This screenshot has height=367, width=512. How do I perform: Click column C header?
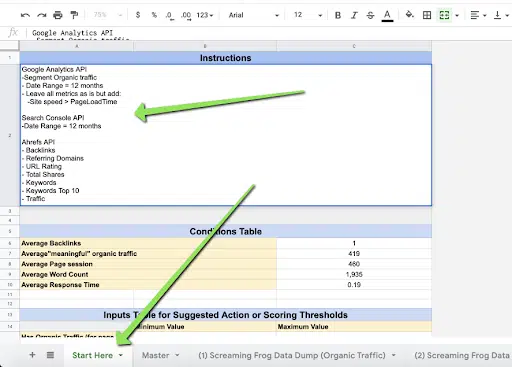pos(354,46)
